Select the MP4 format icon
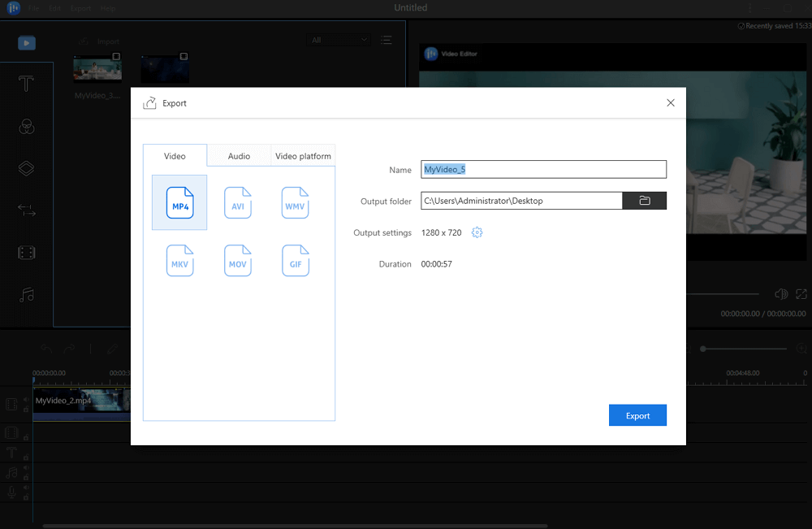 click(179, 202)
